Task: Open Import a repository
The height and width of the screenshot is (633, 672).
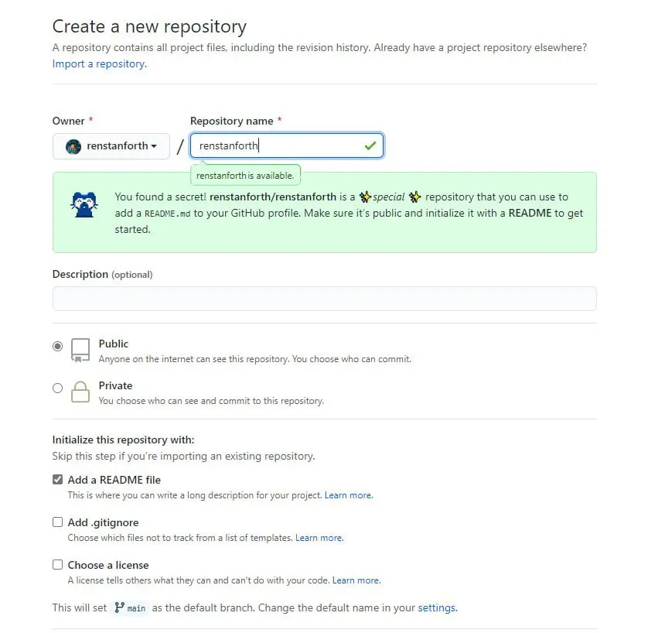Action: click(x=98, y=64)
